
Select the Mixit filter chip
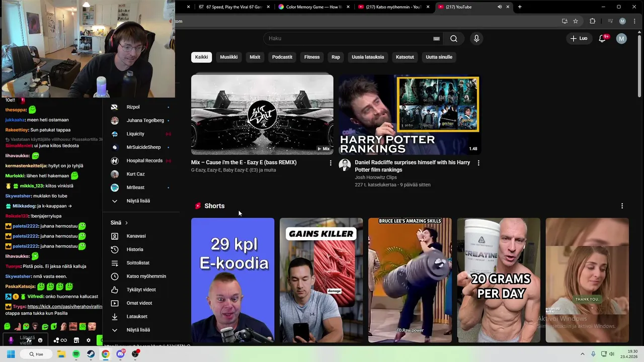coord(255,57)
